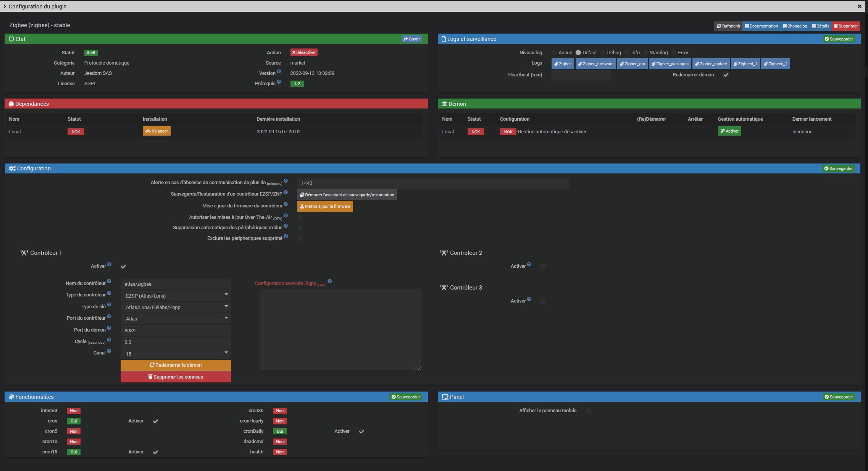Open the Changelog link

point(795,26)
